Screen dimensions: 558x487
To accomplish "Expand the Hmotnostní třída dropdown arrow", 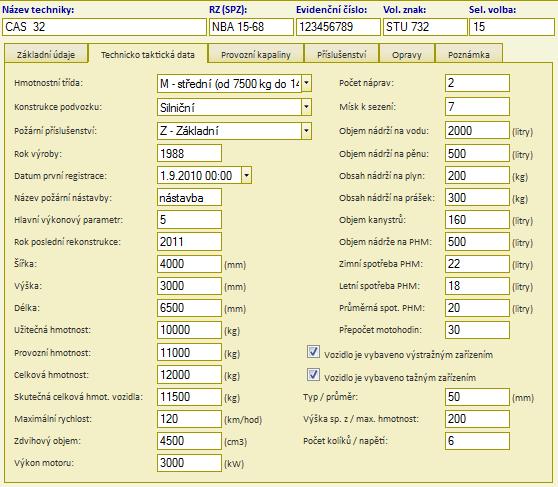I will point(306,83).
